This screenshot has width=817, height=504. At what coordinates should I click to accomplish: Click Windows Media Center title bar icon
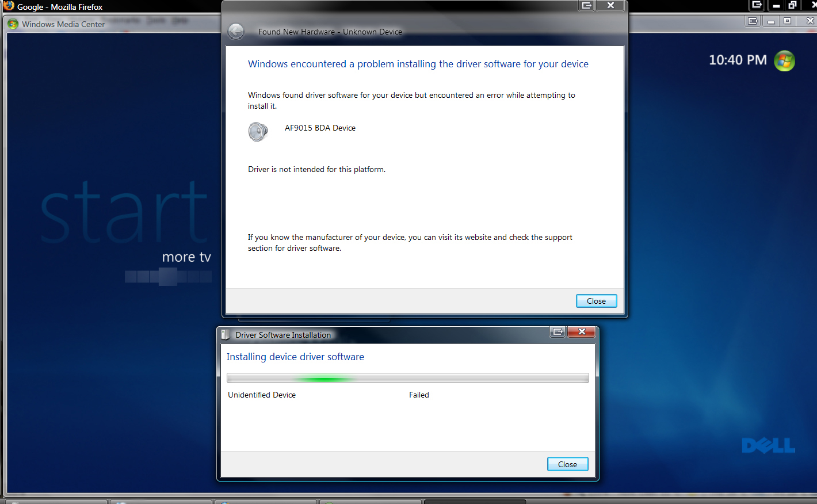click(13, 24)
